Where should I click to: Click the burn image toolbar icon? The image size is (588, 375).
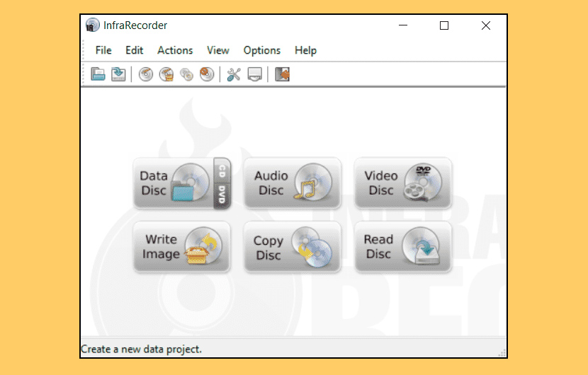pyautogui.click(x=166, y=74)
